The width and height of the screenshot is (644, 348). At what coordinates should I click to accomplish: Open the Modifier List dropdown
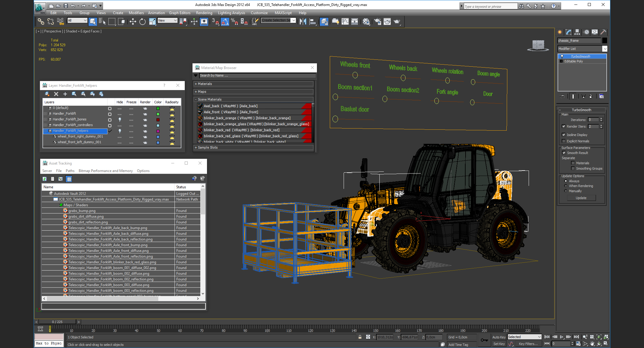tap(605, 49)
